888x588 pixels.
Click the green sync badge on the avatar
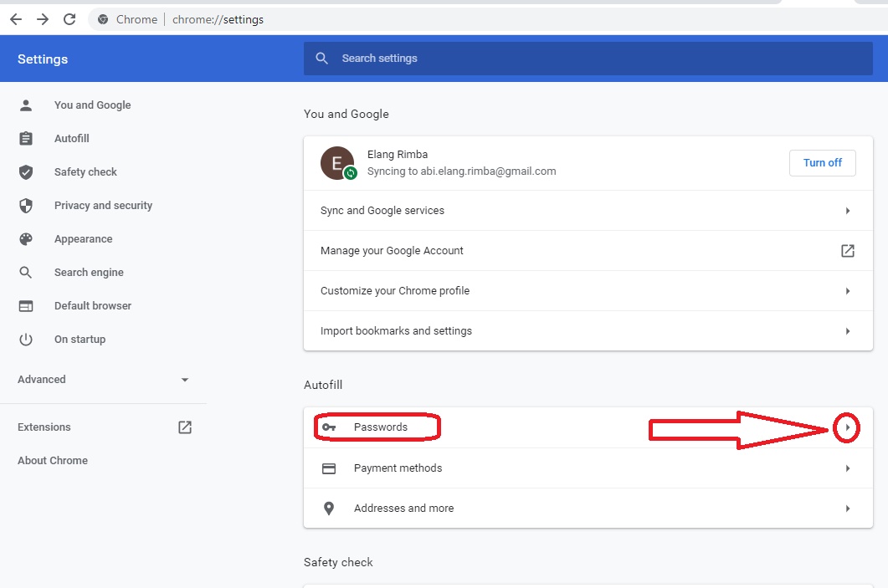pyautogui.click(x=351, y=173)
